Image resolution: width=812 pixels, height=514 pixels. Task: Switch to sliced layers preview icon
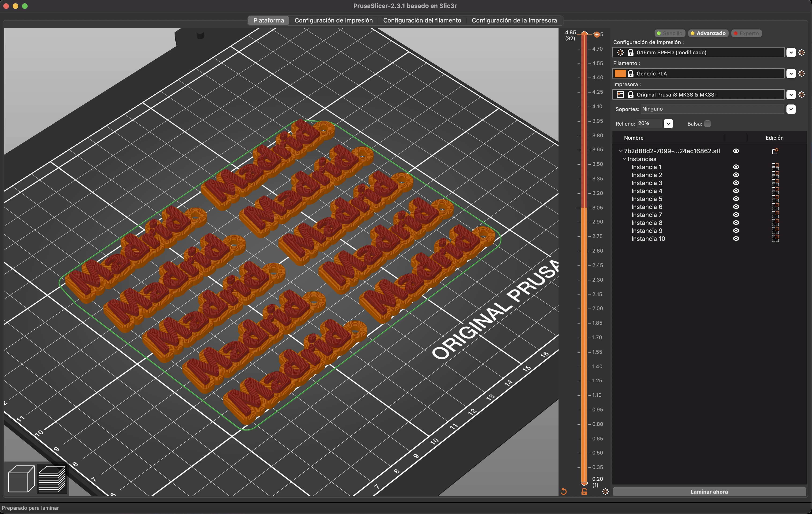pos(52,479)
